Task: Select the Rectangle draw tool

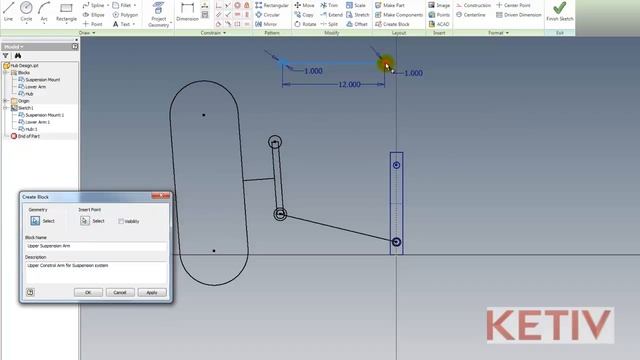Action: (66, 11)
